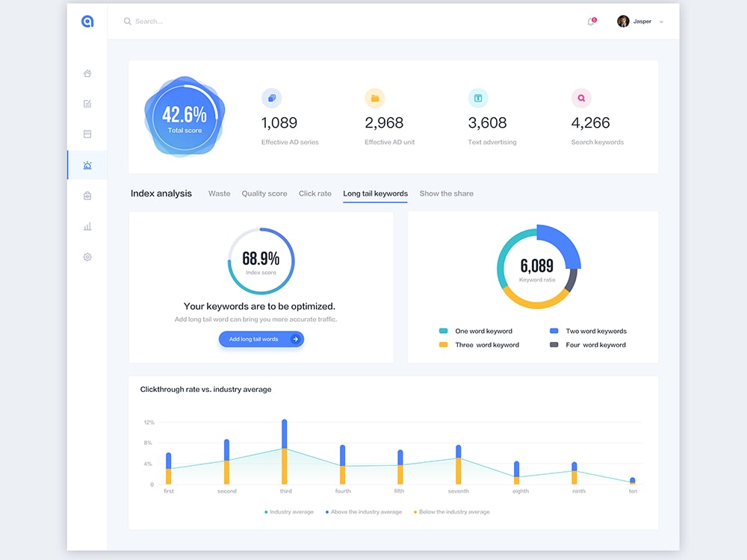Select the Long tail keywords tab
This screenshot has width=747, height=560.
tap(376, 193)
